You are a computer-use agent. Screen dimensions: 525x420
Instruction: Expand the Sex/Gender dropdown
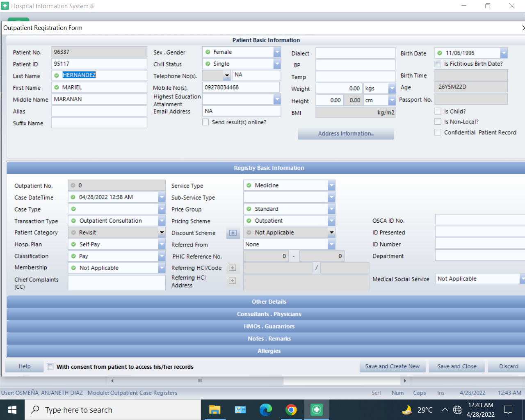tap(277, 52)
